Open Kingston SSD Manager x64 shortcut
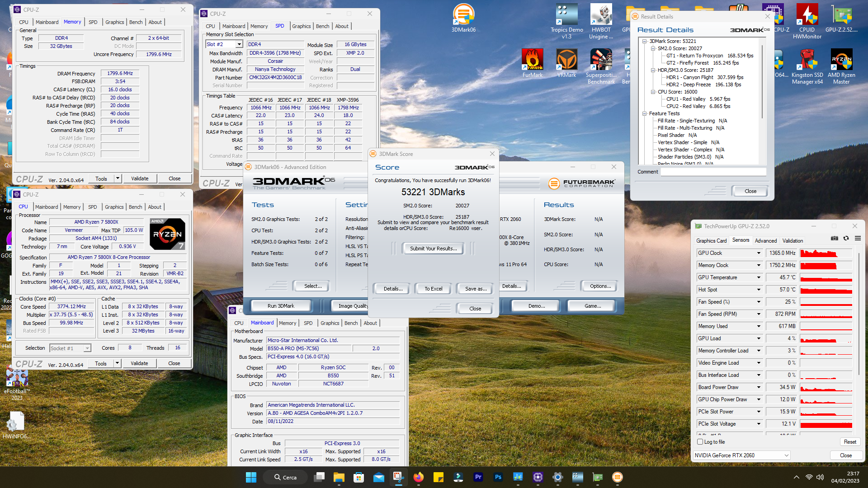 click(x=807, y=66)
